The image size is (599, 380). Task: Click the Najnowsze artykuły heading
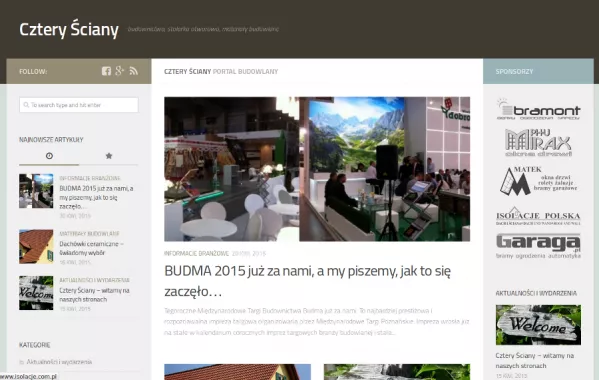click(51, 140)
